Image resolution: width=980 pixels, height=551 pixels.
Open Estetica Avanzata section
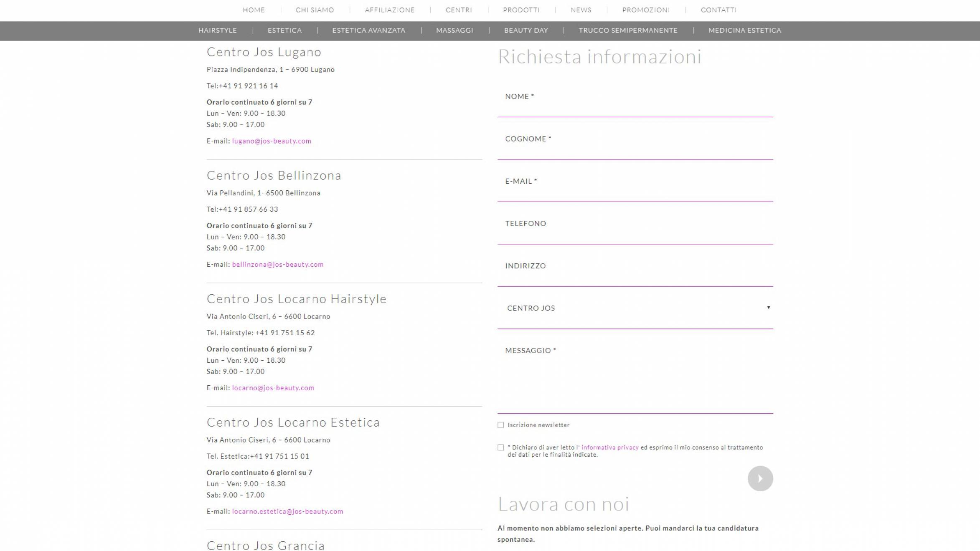pos(369,30)
